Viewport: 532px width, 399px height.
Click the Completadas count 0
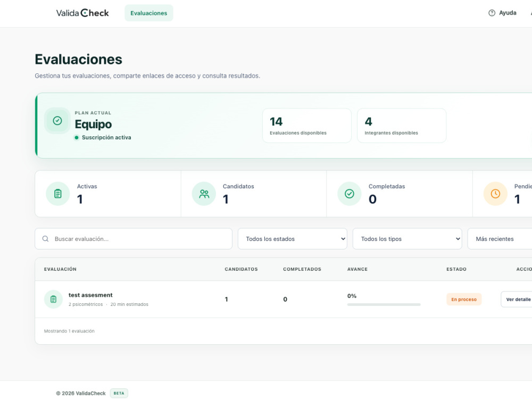click(372, 199)
